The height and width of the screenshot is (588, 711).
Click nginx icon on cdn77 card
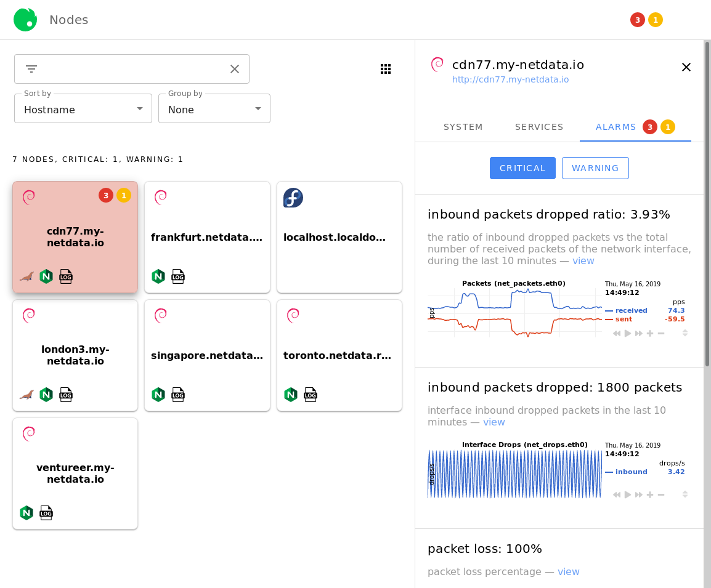pos(46,276)
